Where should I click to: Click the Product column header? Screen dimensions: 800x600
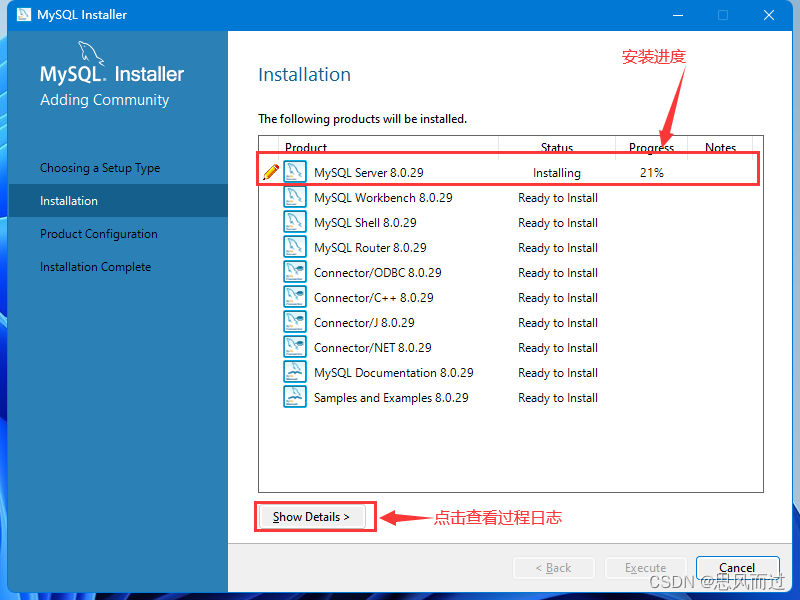point(306,147)
